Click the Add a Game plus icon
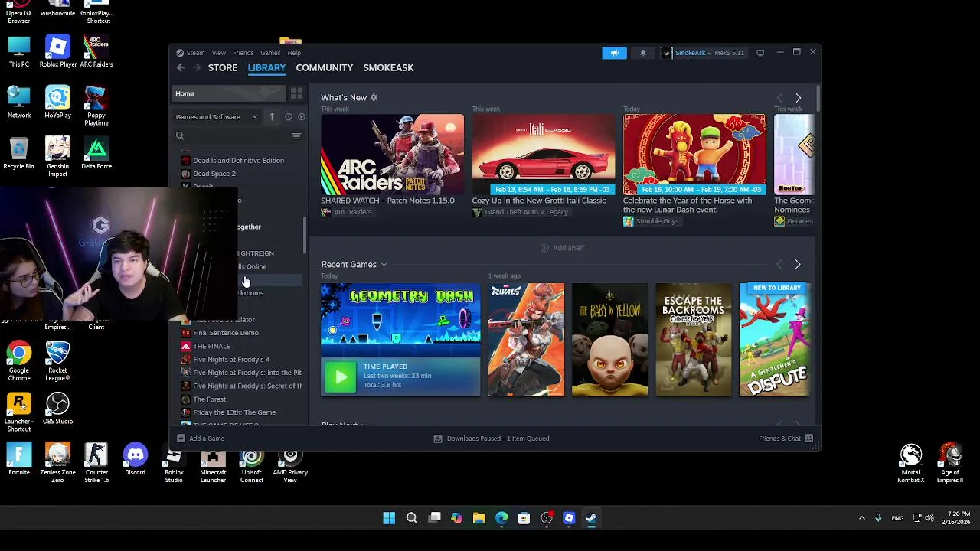This screenshot has width=980, height=551. 181,439
